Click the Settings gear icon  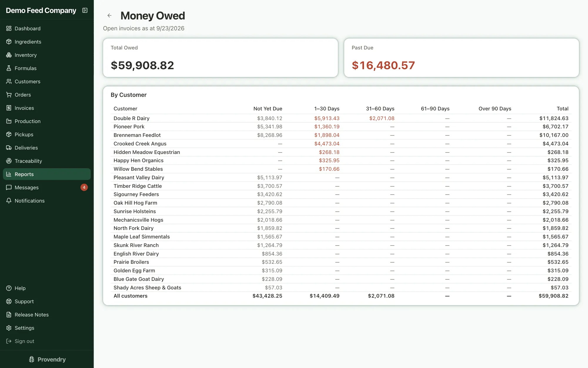[9, 328]
